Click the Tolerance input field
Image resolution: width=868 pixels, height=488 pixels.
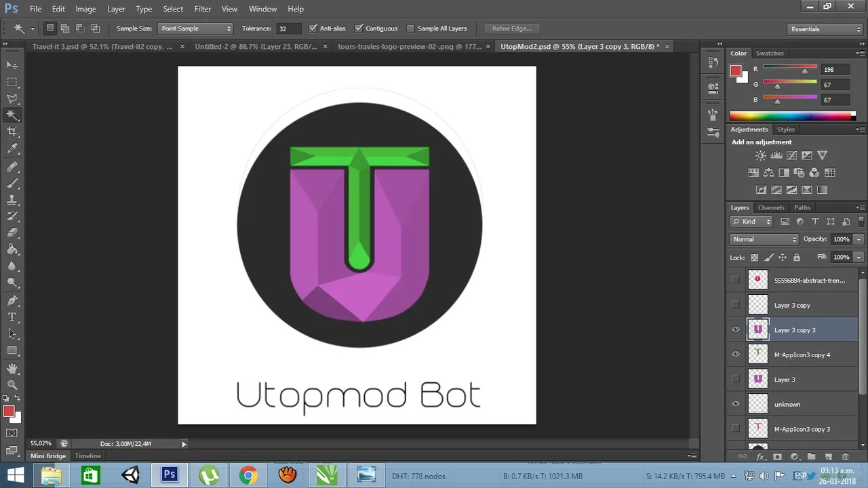[x=289, y=28]
